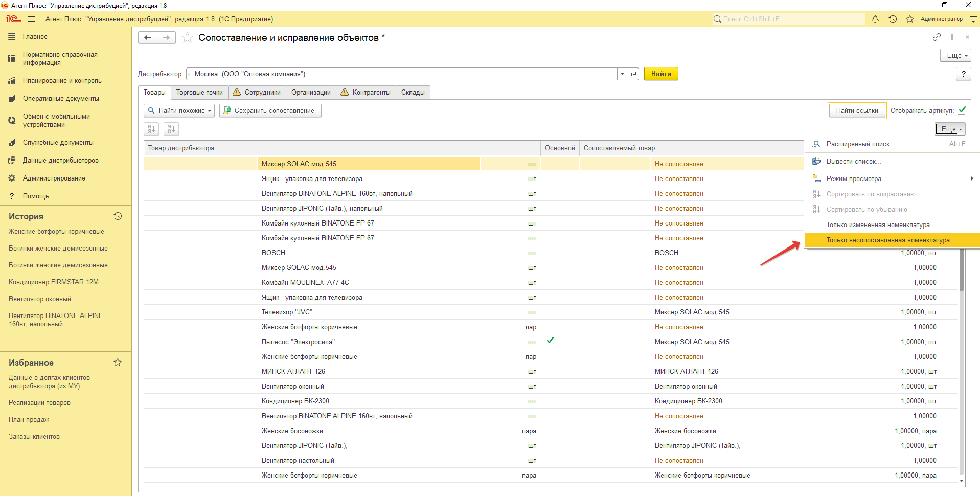The width and height of the screenshot is (980, 496).
Task: Open Реализации товаров favorite link
Action: tap(39, 403)
